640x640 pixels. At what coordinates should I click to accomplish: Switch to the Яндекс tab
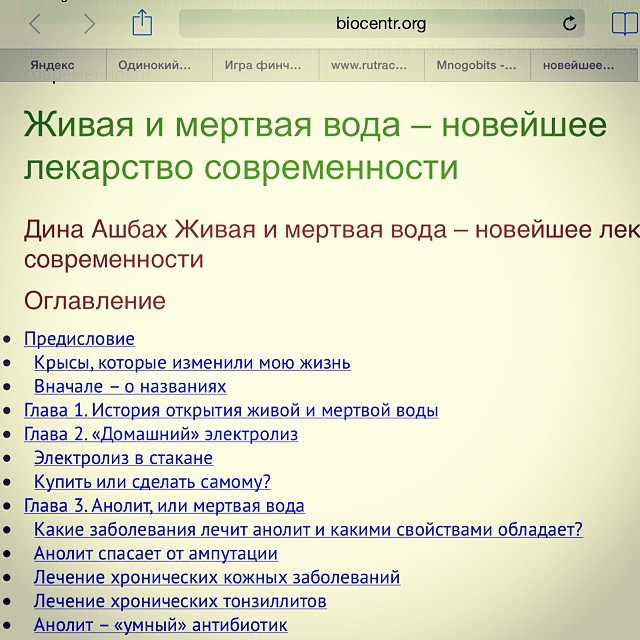(53, 65)
